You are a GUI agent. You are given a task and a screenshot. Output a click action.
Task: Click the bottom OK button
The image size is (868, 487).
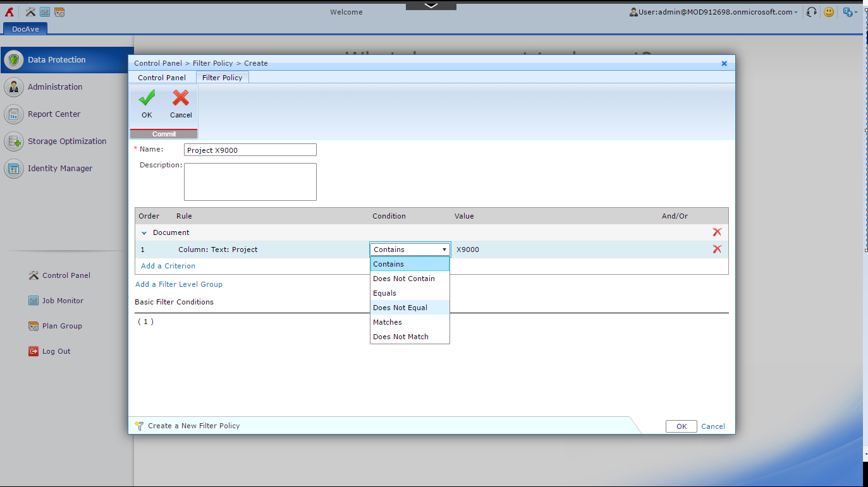682,426
